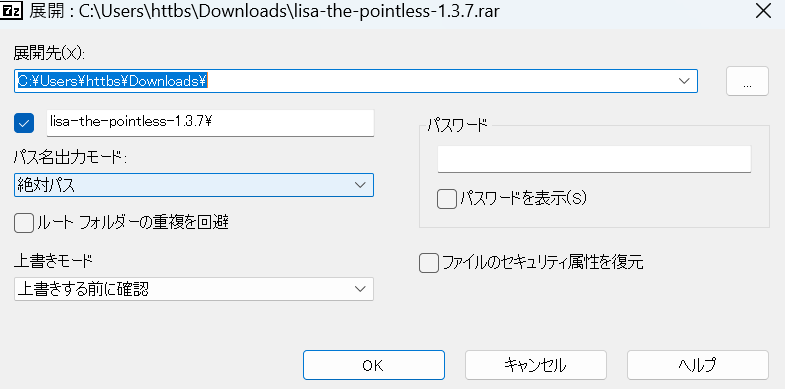Image resolution: width=785 pixels, height=389 pixels.
Task: Click the パス名出力モード label
Action: (x=71, y=157)
